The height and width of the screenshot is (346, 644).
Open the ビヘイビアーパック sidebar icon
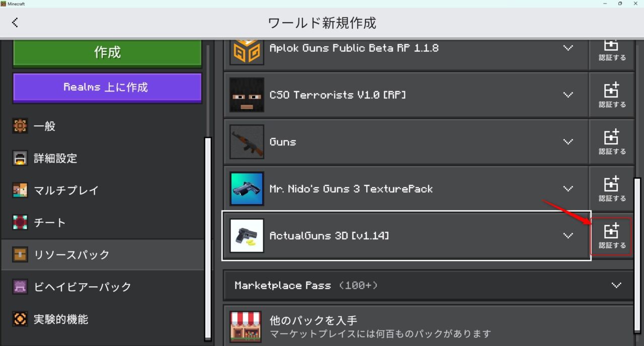[x=20, y=287]
